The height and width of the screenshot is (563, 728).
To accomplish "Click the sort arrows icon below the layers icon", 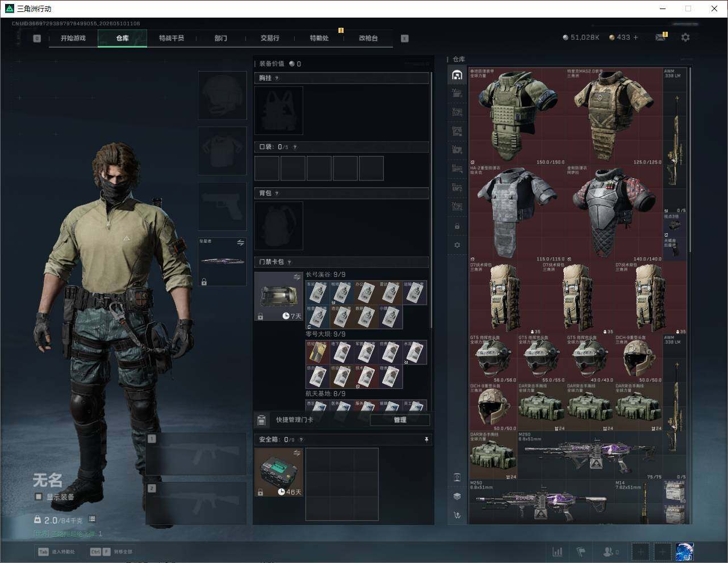I will pos(457,515).
